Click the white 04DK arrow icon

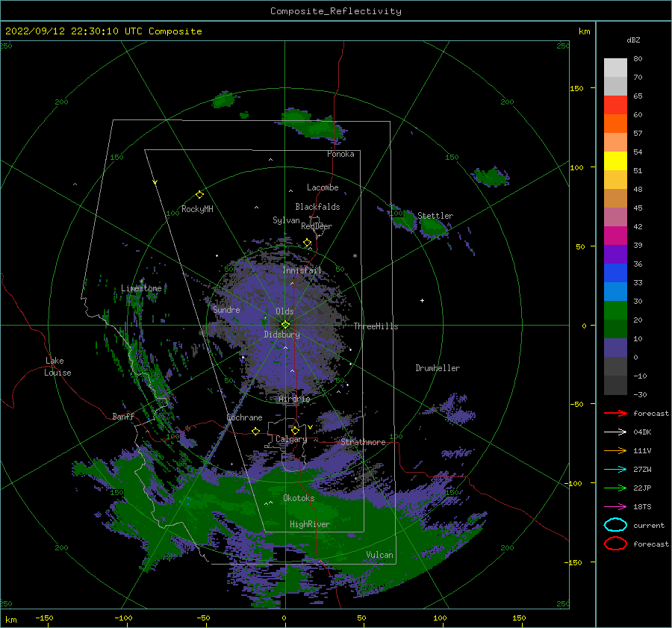[x=615, y=432]
